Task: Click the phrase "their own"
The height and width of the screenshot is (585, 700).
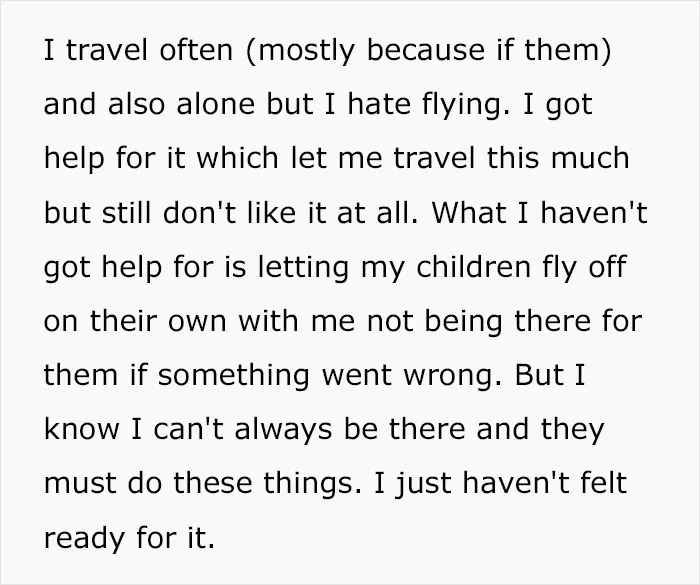Action: point(158,321)
